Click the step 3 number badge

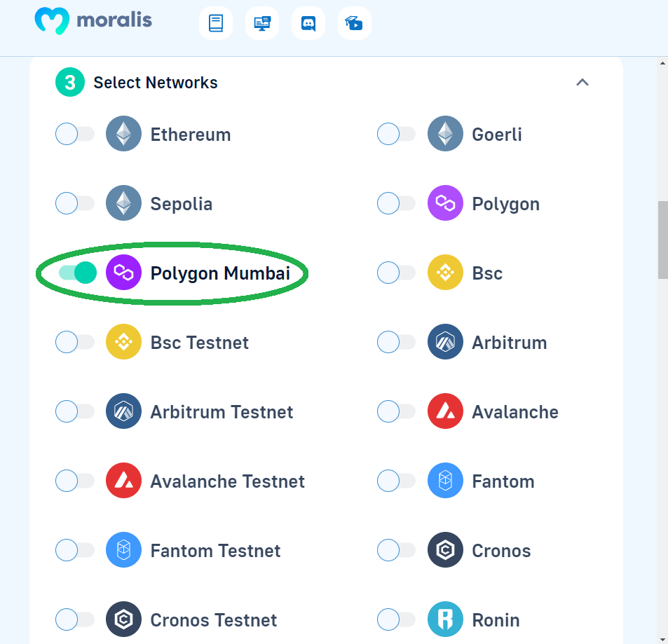70,82
